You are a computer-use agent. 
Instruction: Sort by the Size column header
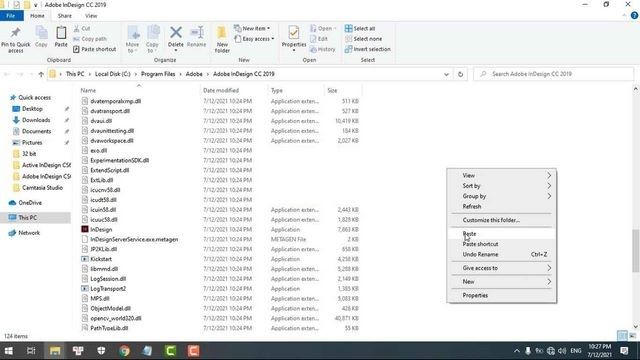[332, 90]
